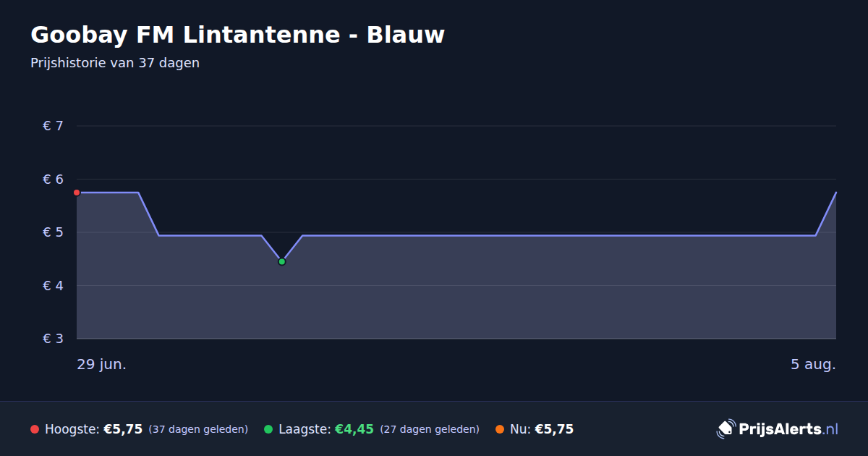Click the 29 jun. start date label
The image size is (868, 456).
coord(102,365)
